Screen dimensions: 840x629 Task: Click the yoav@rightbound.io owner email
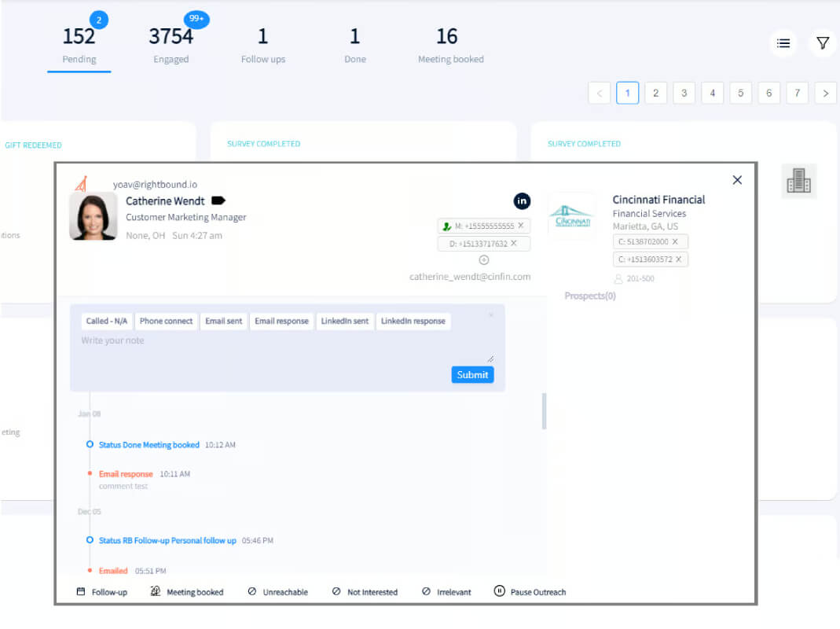coord(155,185)
